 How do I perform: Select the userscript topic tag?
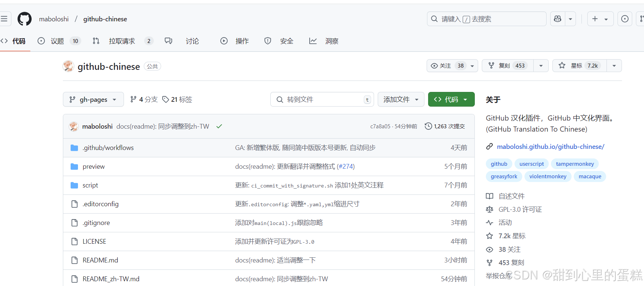point(532,164)
